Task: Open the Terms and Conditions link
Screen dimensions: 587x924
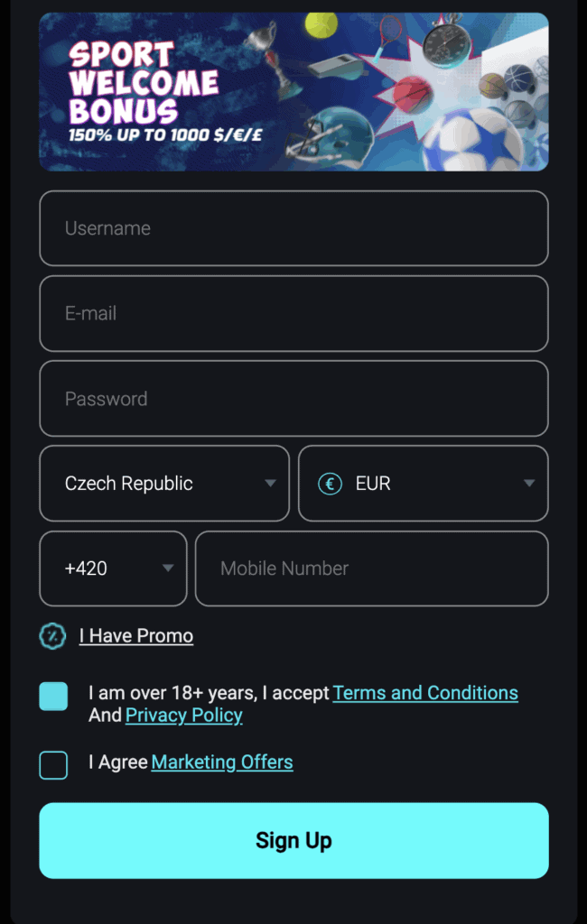Action: pyautogui.click(x=425, y=693)
